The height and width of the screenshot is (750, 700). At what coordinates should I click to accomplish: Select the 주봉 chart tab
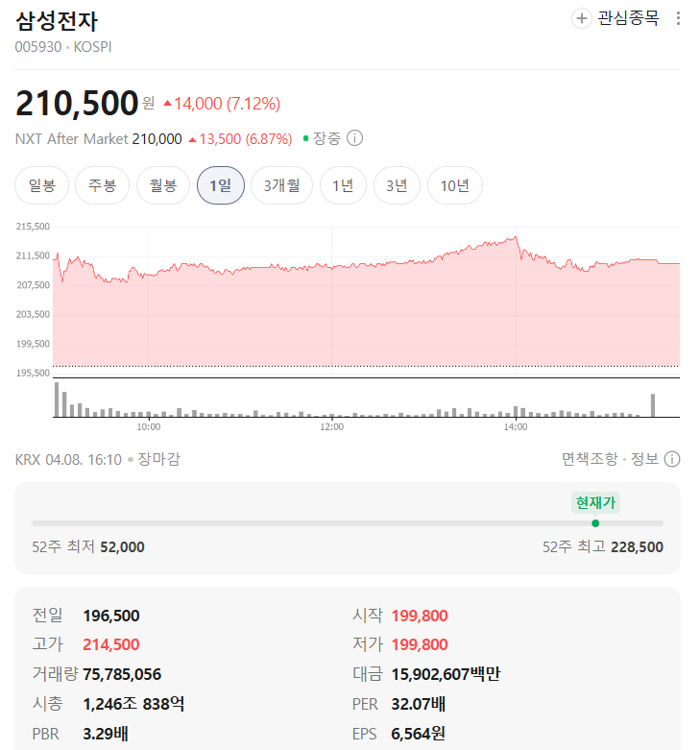pyautogui.click(x=102, y=185)
